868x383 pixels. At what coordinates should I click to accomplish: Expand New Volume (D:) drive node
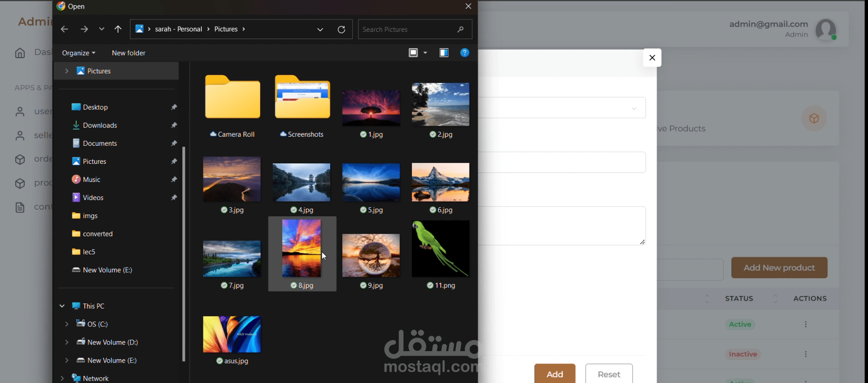point(67,342)
